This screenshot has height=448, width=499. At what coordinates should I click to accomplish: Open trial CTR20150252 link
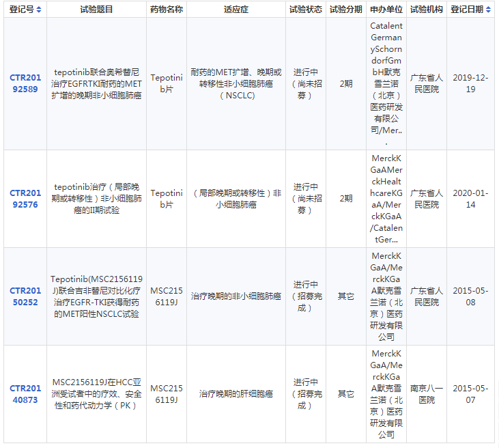pyautogui.click(x=25, y=296)
